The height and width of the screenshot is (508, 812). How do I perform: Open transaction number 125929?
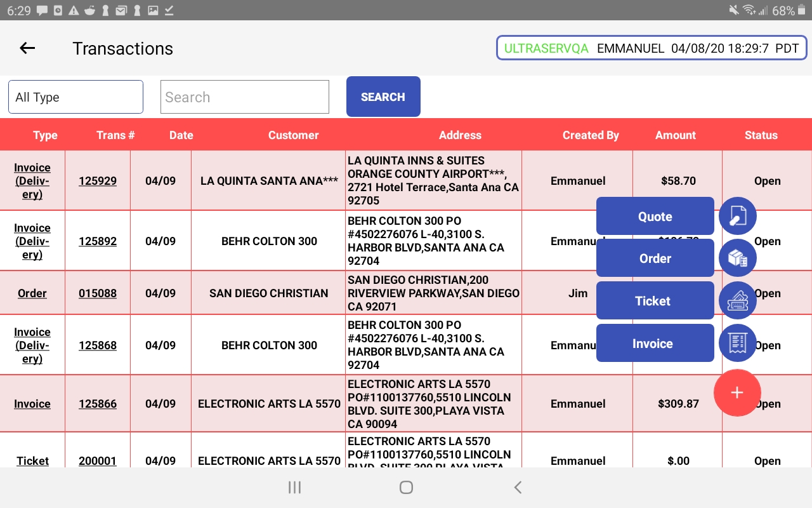point(98,181)
